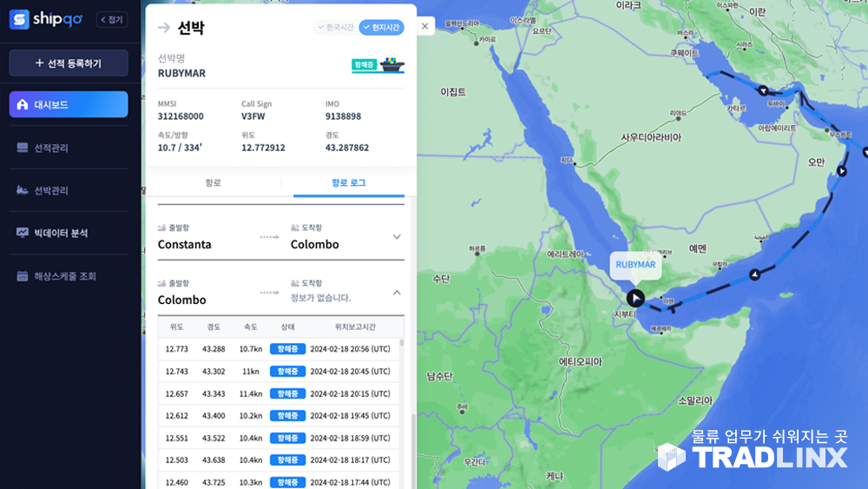Collapse the sidebar with the 접기 button
868x489 pixels.
[x=112, y=19]
